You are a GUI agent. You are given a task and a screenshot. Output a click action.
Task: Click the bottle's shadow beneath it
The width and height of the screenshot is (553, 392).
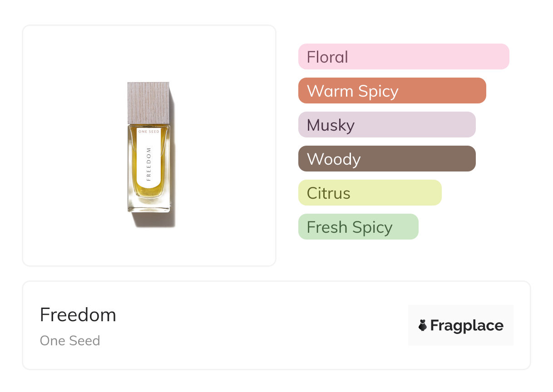(x=157, y=219)
